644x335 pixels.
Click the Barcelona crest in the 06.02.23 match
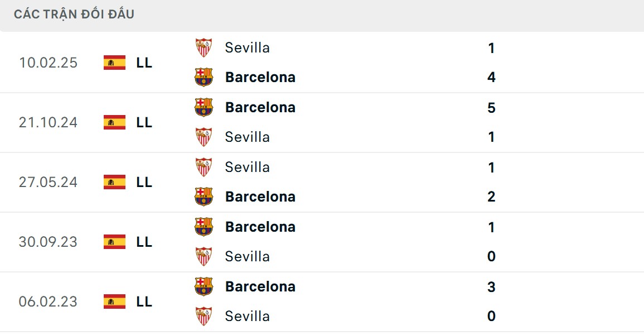pos(204,286)
